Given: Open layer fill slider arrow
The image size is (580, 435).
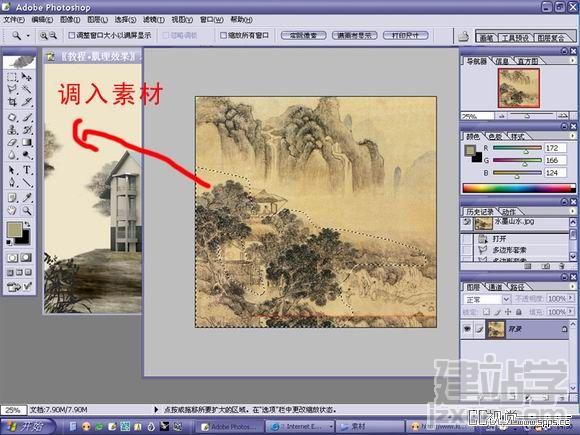Looking at the screenshot, I should coord(571,312).
